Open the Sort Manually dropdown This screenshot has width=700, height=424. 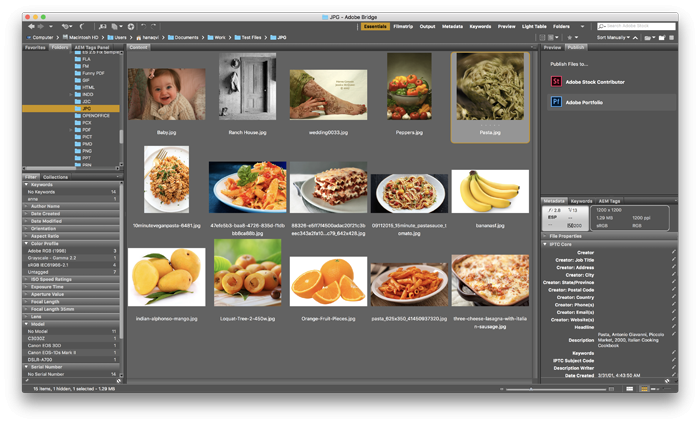pos(613,37)
